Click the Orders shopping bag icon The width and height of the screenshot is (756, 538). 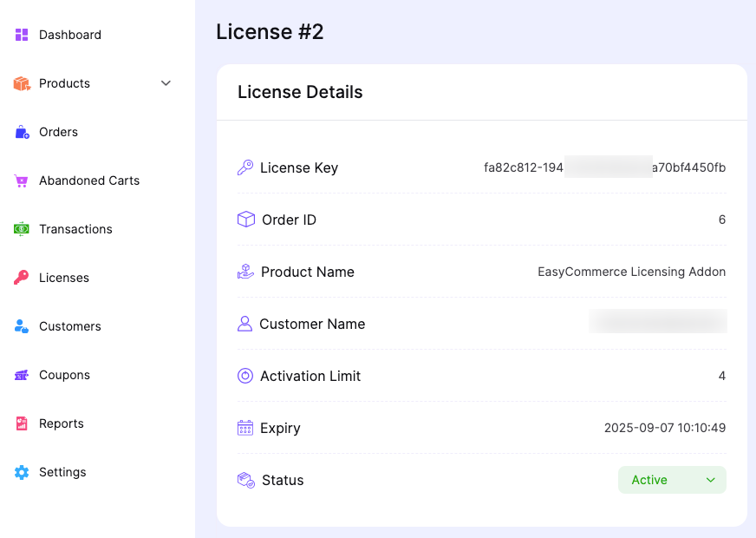(x=22, y=132)
